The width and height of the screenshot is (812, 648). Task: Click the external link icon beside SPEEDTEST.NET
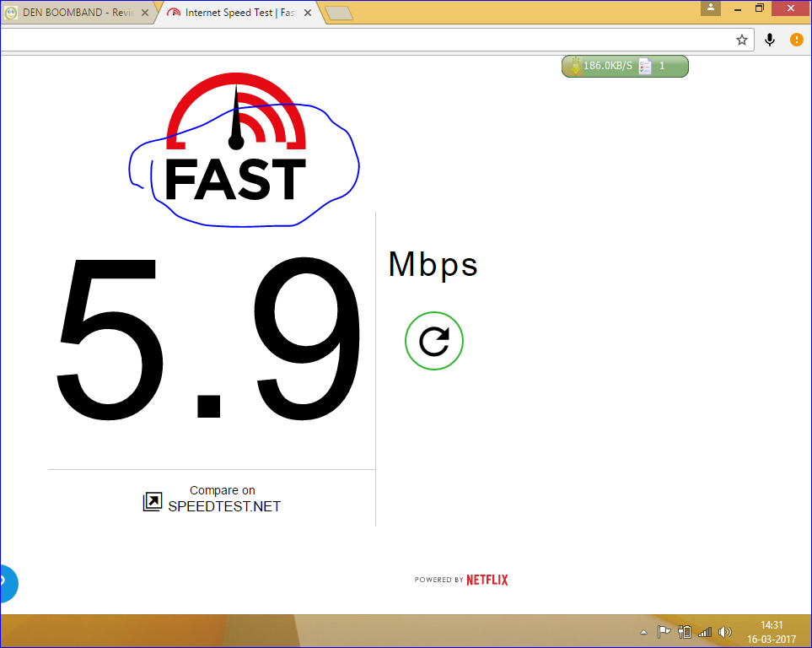pos(153,501)
